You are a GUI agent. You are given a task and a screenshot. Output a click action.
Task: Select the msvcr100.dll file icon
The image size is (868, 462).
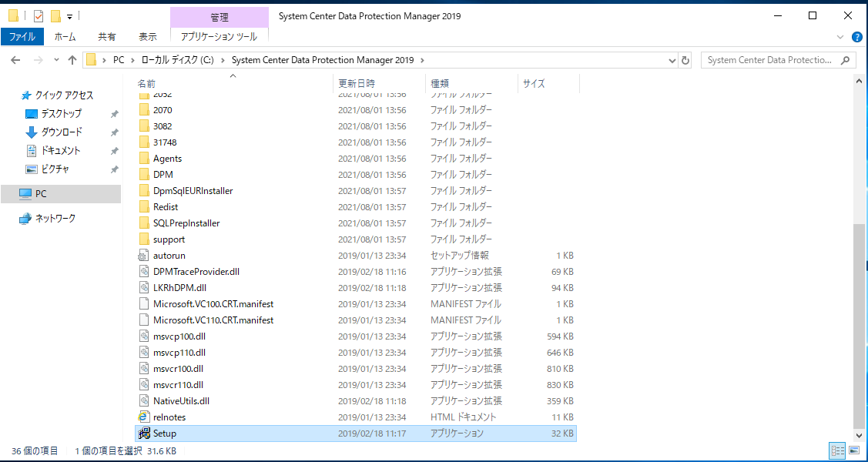pyautogui.click(x=144, y=369)
